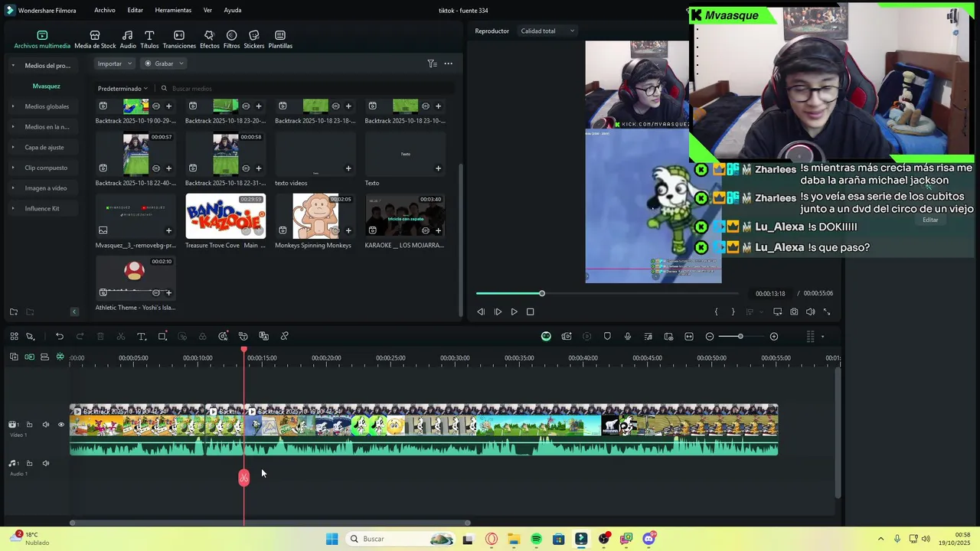
Task: Add 'texto videos' clip to timeline
Action: pos(348,168)
